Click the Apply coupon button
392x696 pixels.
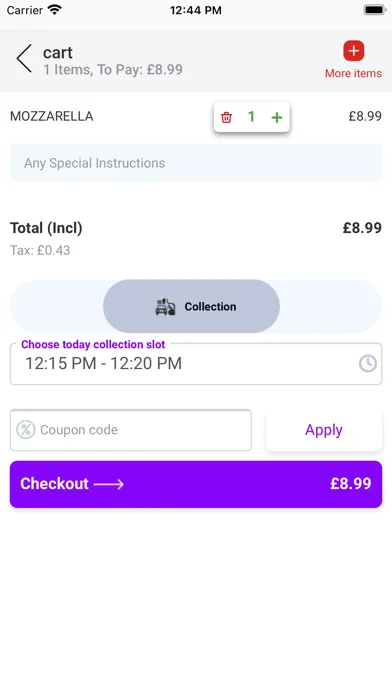(x=324, y=430)
